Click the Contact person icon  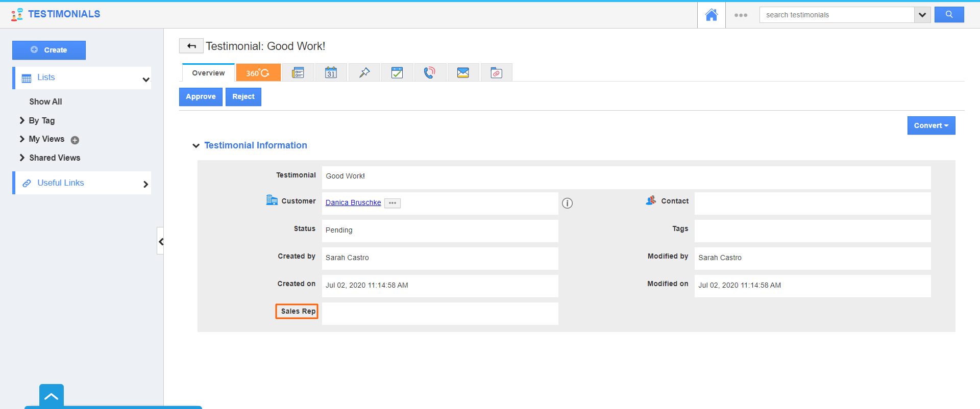(x=651, y=200)
